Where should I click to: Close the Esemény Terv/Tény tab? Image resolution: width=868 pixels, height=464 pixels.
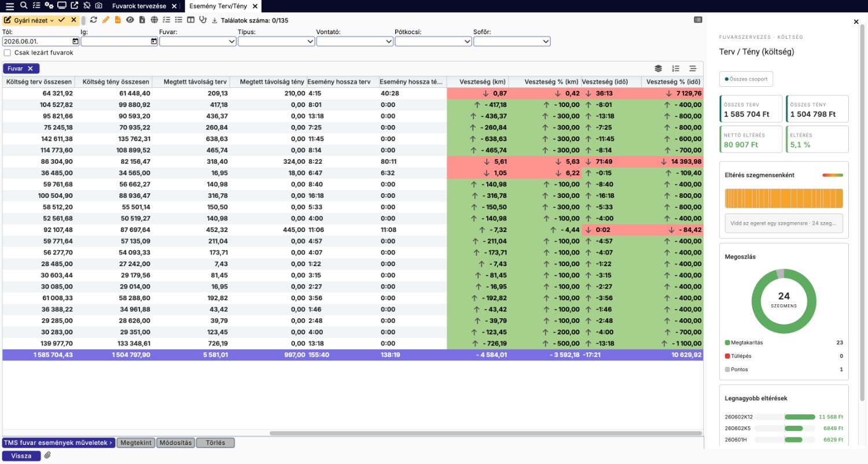tap(255, 6)
